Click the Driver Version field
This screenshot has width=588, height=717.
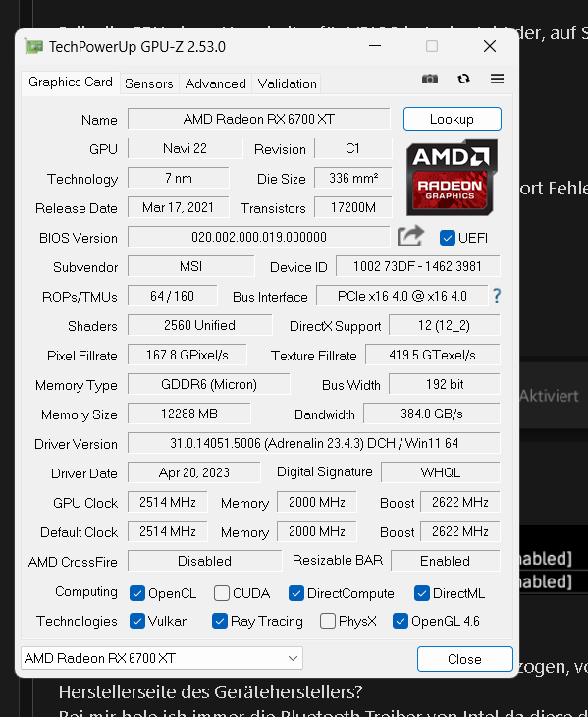(314, 443)
